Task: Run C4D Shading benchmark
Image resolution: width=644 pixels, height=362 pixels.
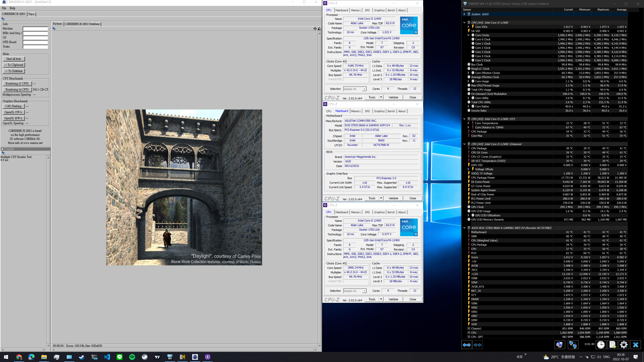Action: click(x=13, y=106)
